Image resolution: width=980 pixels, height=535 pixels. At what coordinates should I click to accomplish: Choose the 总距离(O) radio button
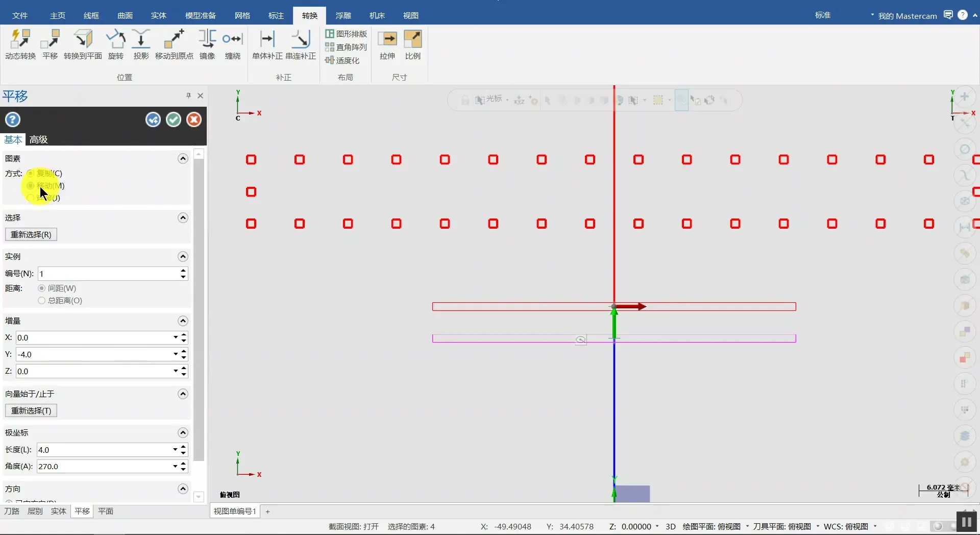[42, 301]
